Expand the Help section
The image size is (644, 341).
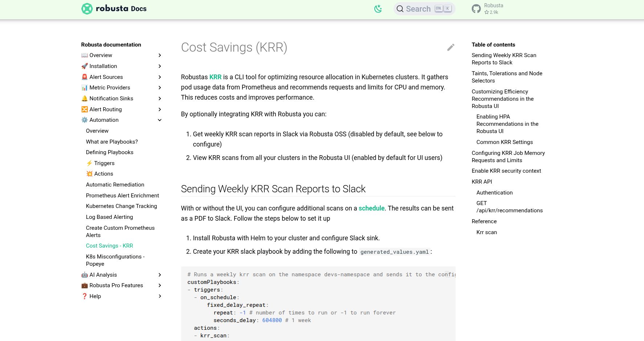[160, 296]
